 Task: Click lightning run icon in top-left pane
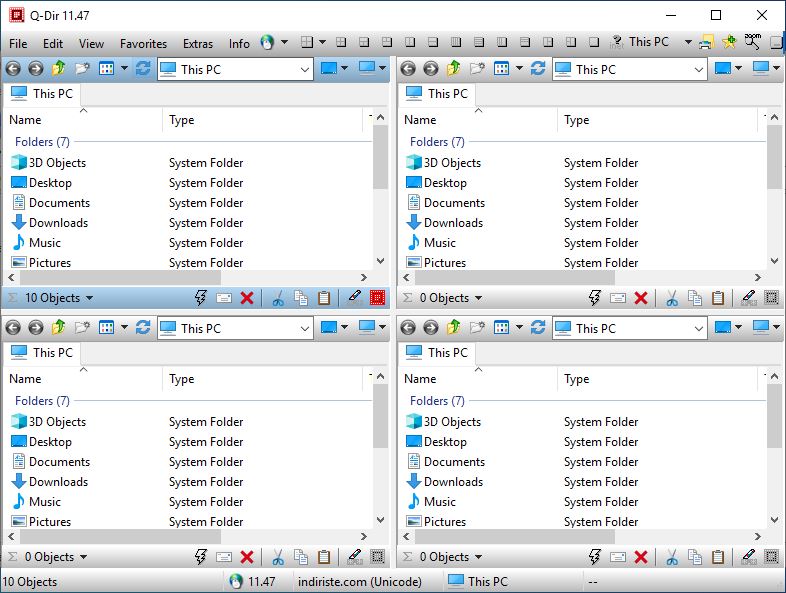coord(201,298)
